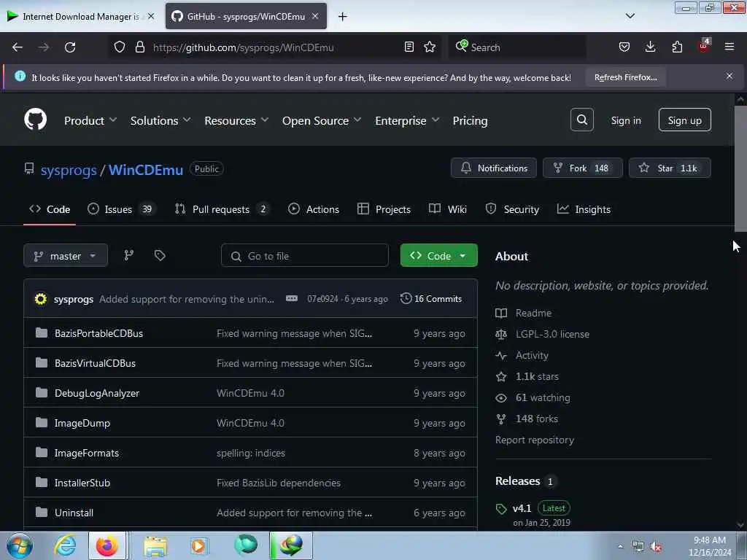Click tags icon next to branches

(x=160, y=256)
